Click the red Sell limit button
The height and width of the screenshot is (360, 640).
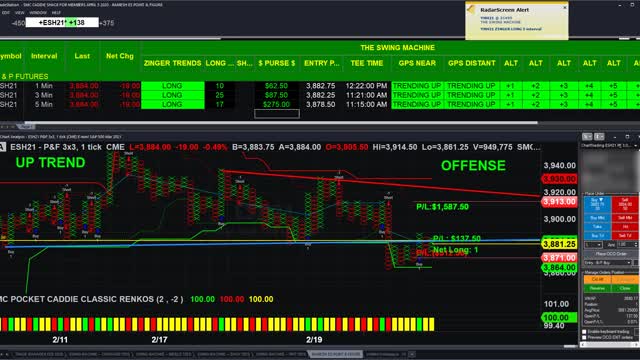click(625, 204)
